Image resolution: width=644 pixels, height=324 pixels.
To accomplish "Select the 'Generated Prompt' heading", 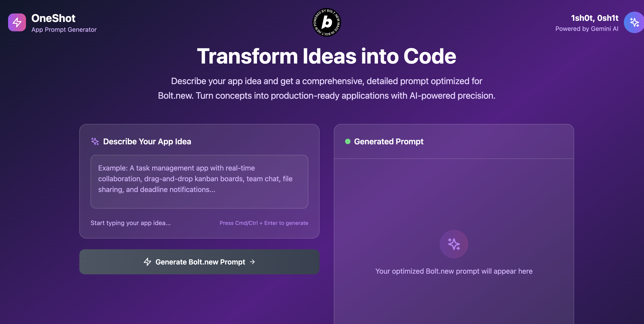I will (x=389, y=141).
